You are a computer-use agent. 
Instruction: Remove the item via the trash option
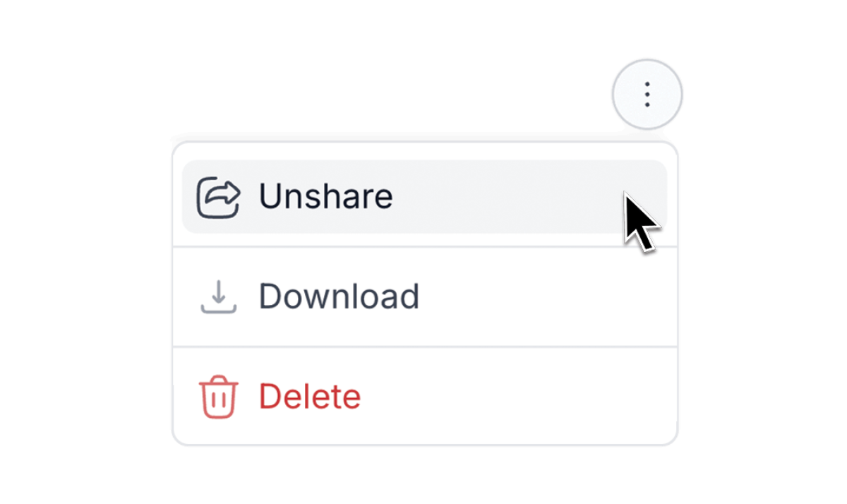pos(424,396)
